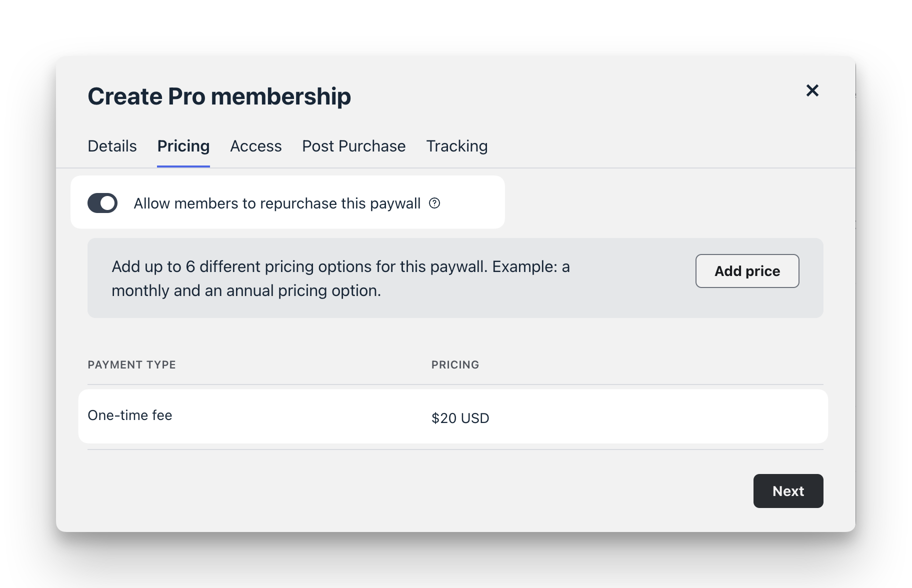Switch to the Details tab
912x588 pixels.
click(112, 146)
